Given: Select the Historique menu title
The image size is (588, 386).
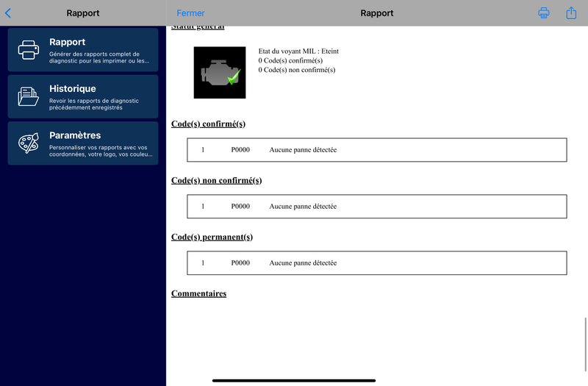Looking at the screenshot, I should 72,89.
